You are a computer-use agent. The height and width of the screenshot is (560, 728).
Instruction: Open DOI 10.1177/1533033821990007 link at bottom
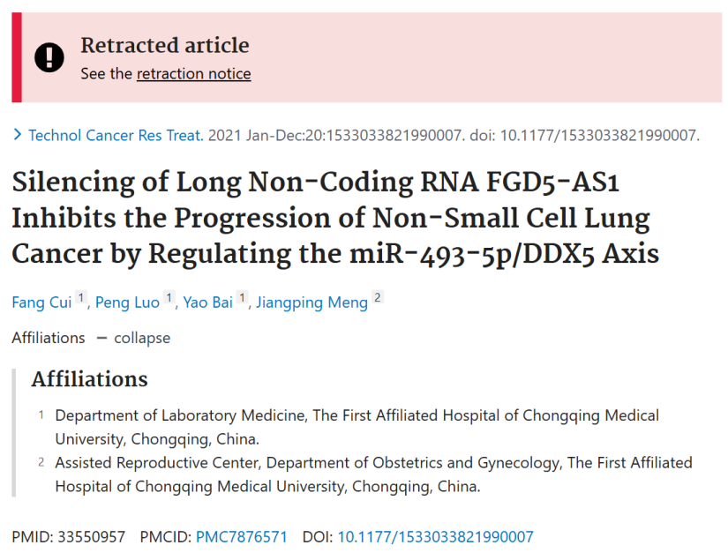pos(436,537)
